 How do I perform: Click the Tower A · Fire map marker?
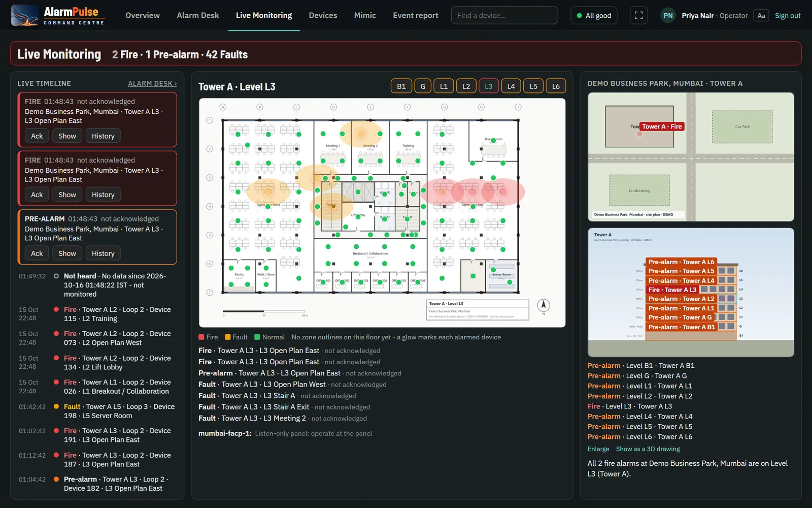(x=662, y=126)
